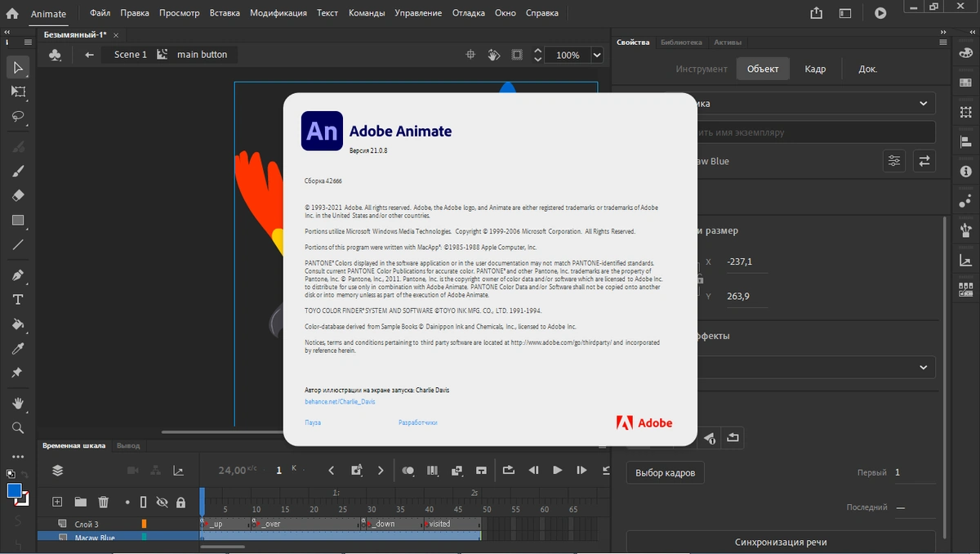Select the Eraser tool
The image size is (980, 554).
coord(18,195)
